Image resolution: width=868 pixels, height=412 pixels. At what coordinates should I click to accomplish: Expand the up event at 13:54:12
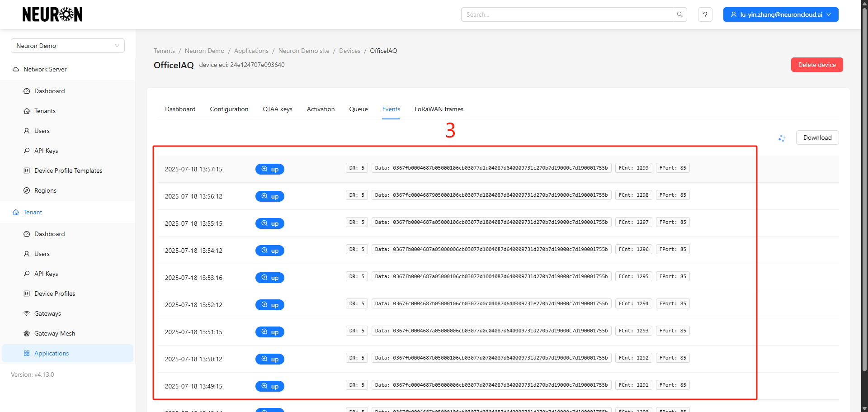point(270,251)
